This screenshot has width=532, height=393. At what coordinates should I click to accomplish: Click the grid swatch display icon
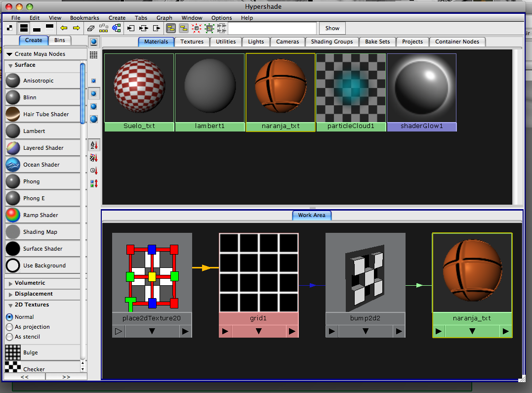93,54
